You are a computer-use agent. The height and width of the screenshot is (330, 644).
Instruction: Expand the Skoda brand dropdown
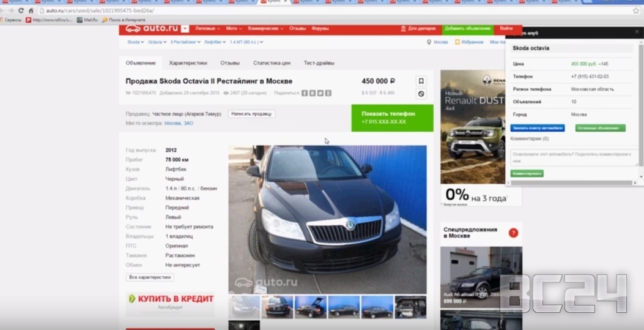pyautogui.click(x=135, y=42)
